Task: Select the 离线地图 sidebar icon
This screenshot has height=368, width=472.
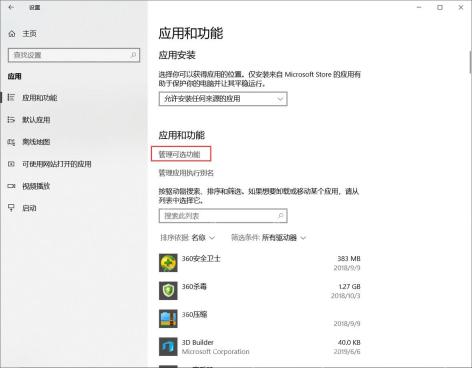Action: [11, 142]
